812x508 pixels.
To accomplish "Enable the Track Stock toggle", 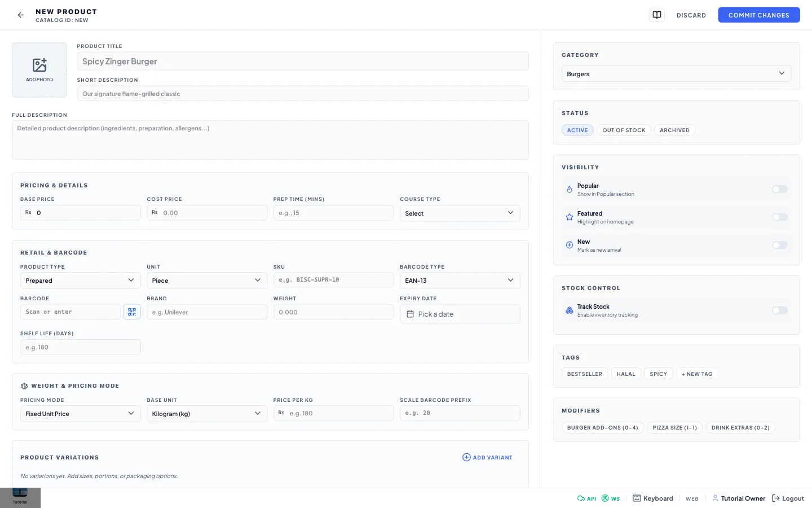I will pos(780,310).
